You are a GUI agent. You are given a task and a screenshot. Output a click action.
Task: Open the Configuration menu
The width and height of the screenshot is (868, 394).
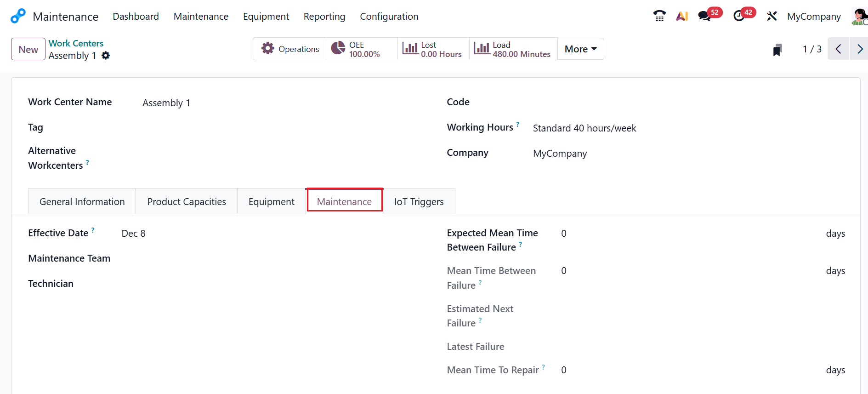coord(389,17)
